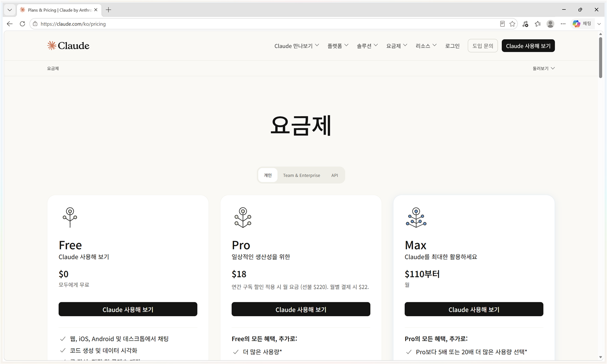Click Claude 사용해 보기 under Free plan
The image size is (607, 364).
(x=128, y=309)
